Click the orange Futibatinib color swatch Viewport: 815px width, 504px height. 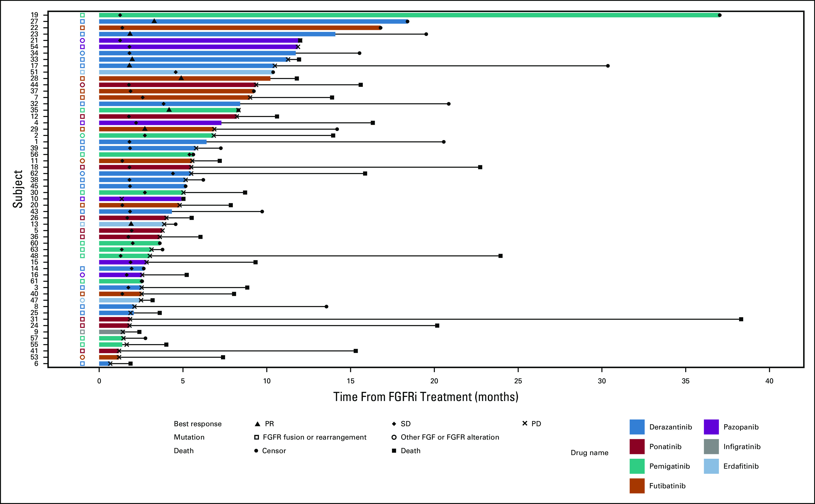[637, 486]
